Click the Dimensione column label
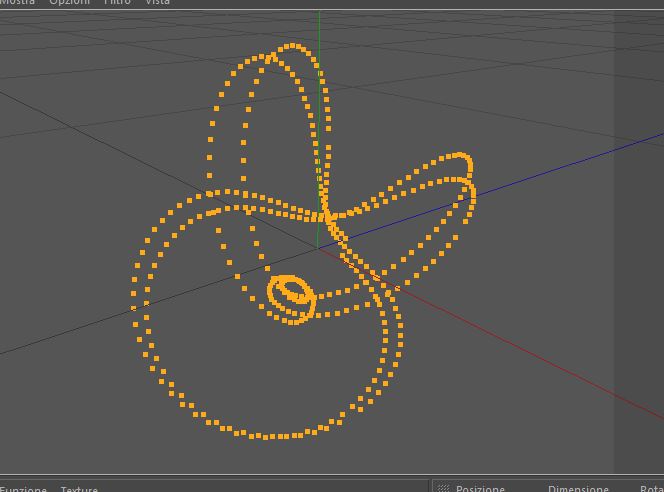This screenshot has height=492, width=664. click(x=578, y=489)
